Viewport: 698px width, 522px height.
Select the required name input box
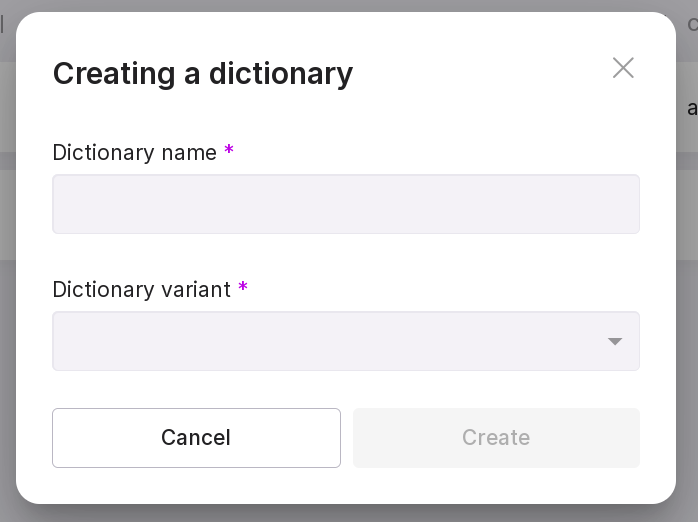(345, 204)
